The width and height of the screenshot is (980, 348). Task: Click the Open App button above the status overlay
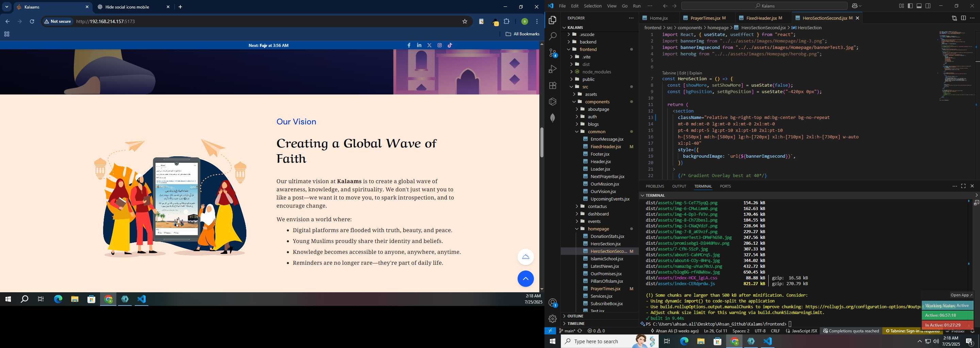pyautogui.click(x=961, y=295)
